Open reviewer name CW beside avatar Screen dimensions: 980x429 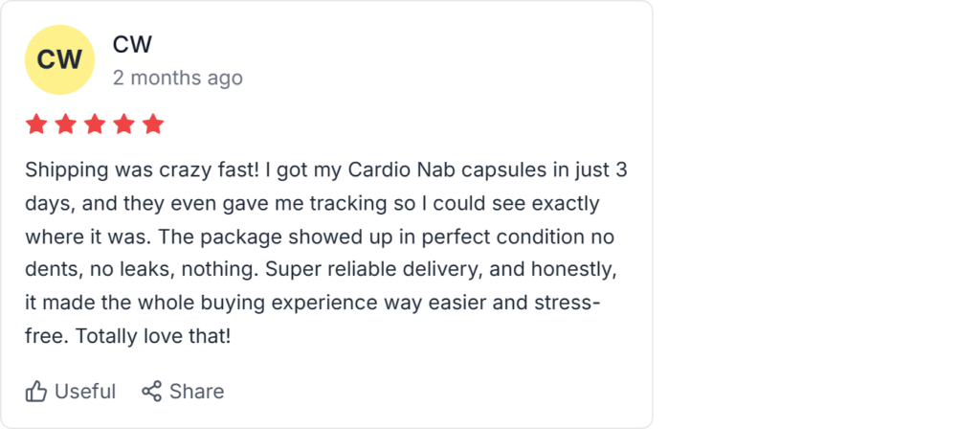click(132, 44)
